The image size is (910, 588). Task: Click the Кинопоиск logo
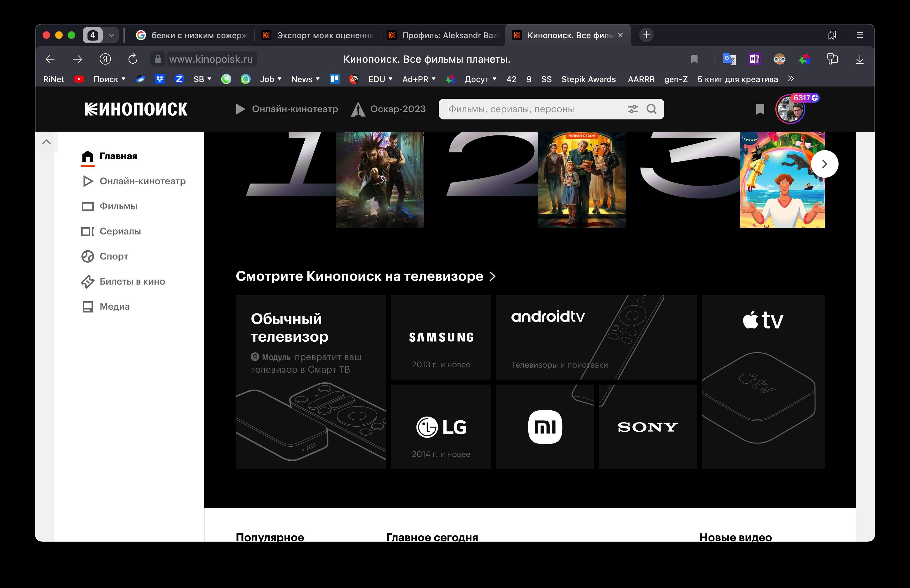pyautogui.click(x=136, y=109)
